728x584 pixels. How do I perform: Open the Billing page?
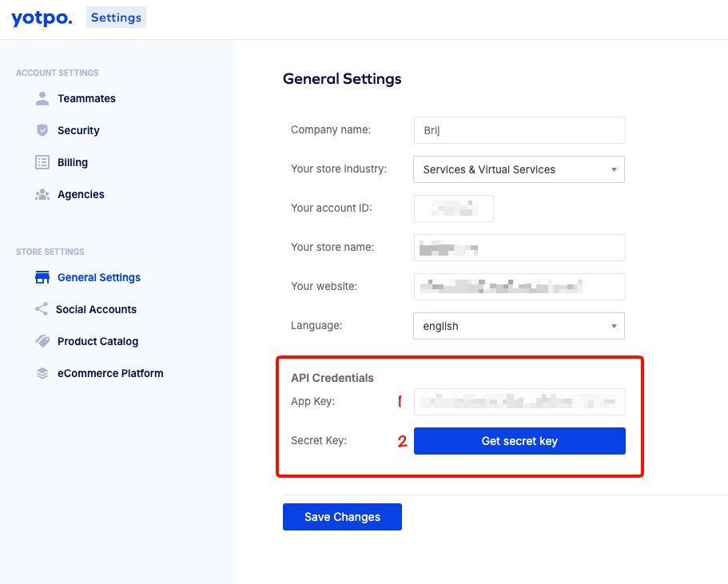click(73, 162)
